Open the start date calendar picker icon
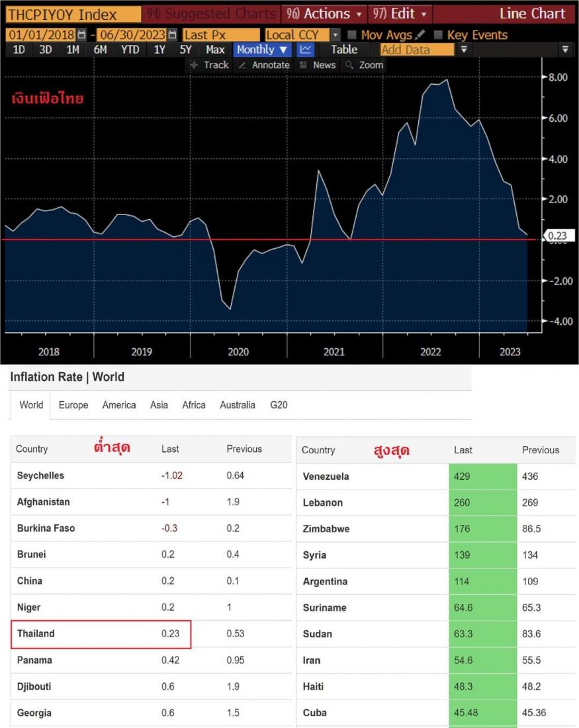 pyautogui.click(x=81, y=34)
